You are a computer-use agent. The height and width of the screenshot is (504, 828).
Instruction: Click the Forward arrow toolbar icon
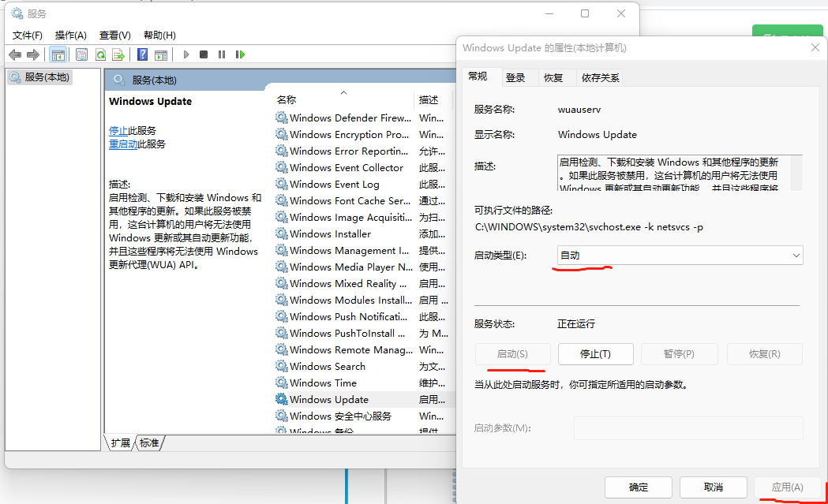click(x=33, y=54)
